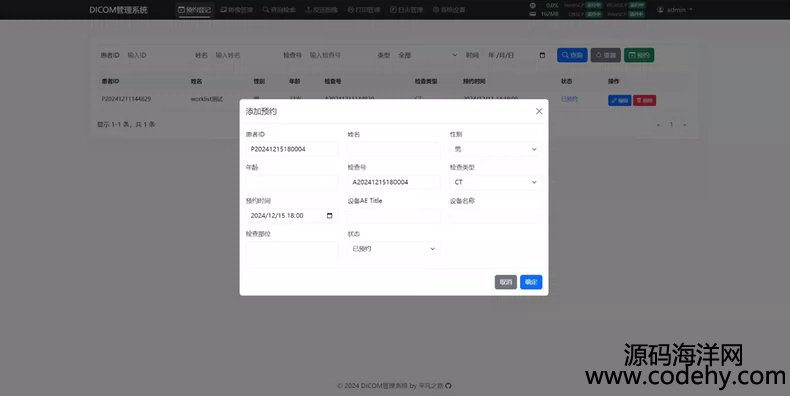Image resolution: width=790 pixels, height=396 pixels.
Task: Open the 影像管理 navigation tab
Action: 237,10
